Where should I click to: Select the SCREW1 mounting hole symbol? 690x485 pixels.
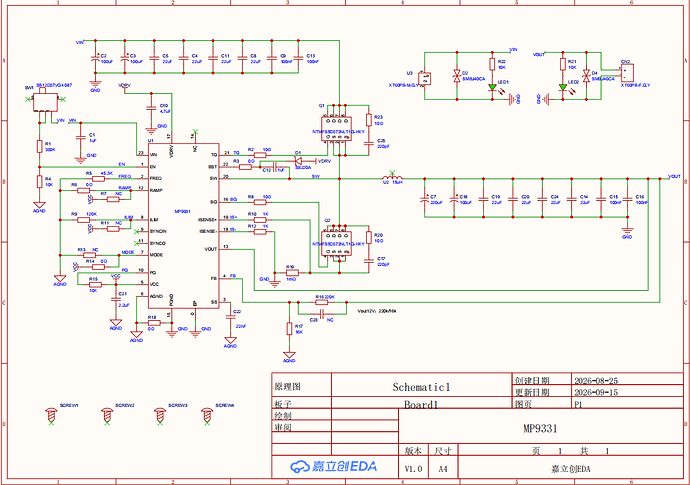point(51,415)
